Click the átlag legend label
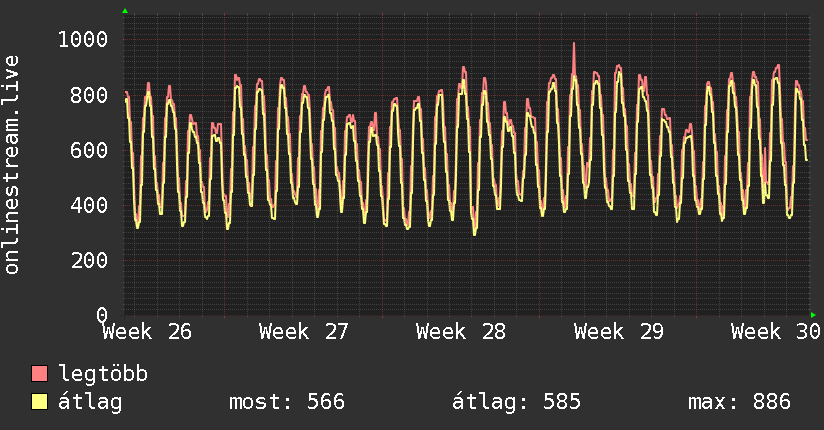This screenshot has height=430, width=824. 90,402
